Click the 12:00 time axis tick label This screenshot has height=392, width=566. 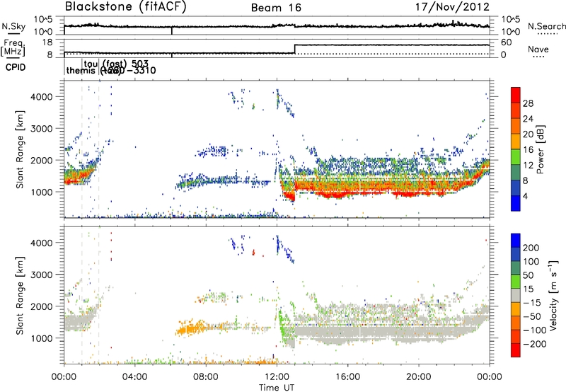pyautogui.click(x=277, y=377)
